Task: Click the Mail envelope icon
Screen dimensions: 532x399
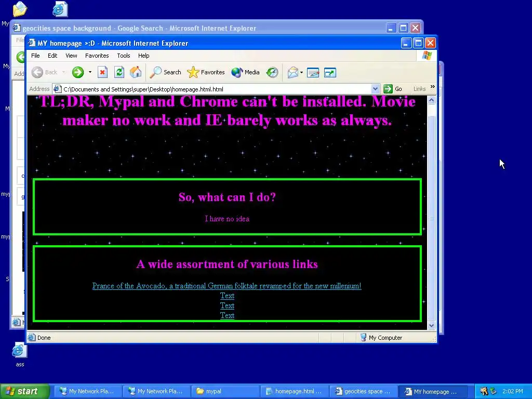Action: pyautogui.click(x=292, y=72)
